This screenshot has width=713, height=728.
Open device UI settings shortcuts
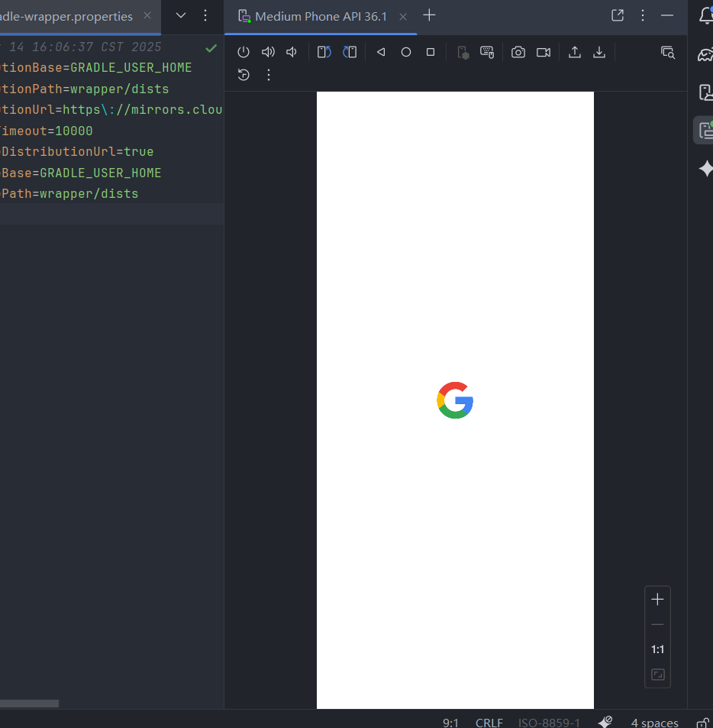[x=463, y=53]
